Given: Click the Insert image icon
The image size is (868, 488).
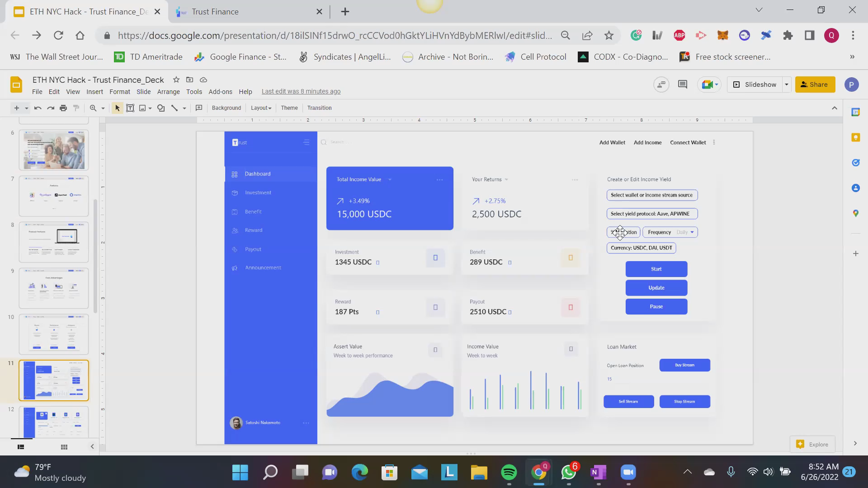Looking at the screenshot, I should (x=143, y=108).
